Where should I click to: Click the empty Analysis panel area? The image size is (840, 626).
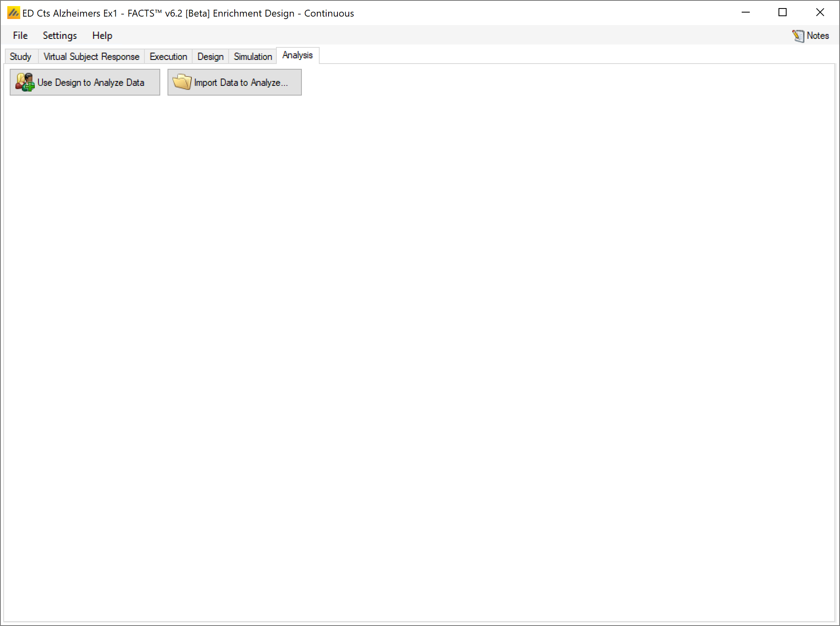[x=419, y=344]
